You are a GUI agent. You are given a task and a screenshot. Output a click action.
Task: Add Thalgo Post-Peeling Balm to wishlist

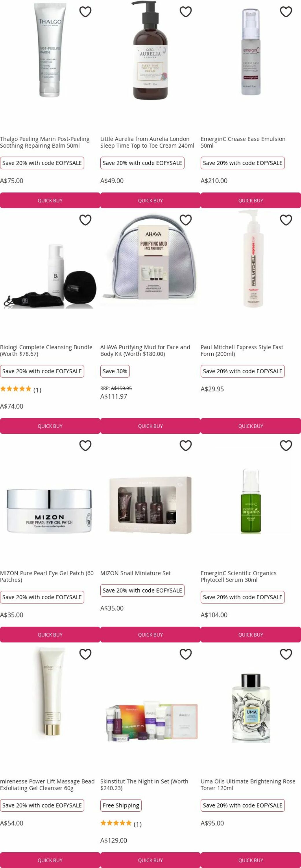point(85,12)
